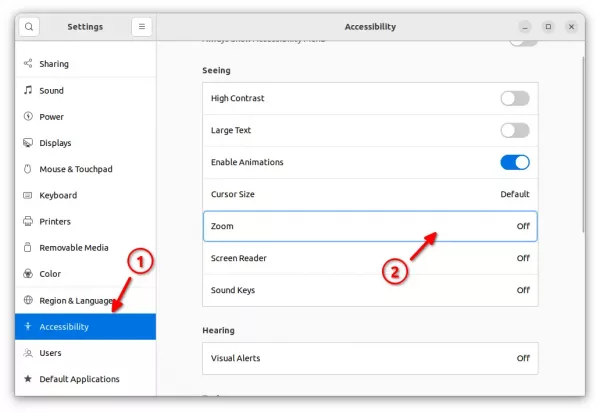Image resolution: width=600 pixels, height=413 pixels.
Task: Enable the Large Text switch
Action: [515, 131]
